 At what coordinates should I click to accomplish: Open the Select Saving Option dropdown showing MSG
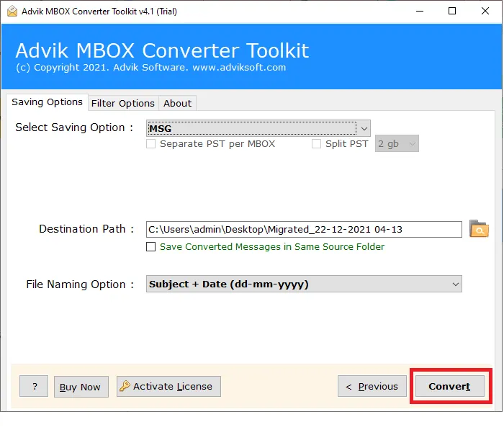[258, 128]
